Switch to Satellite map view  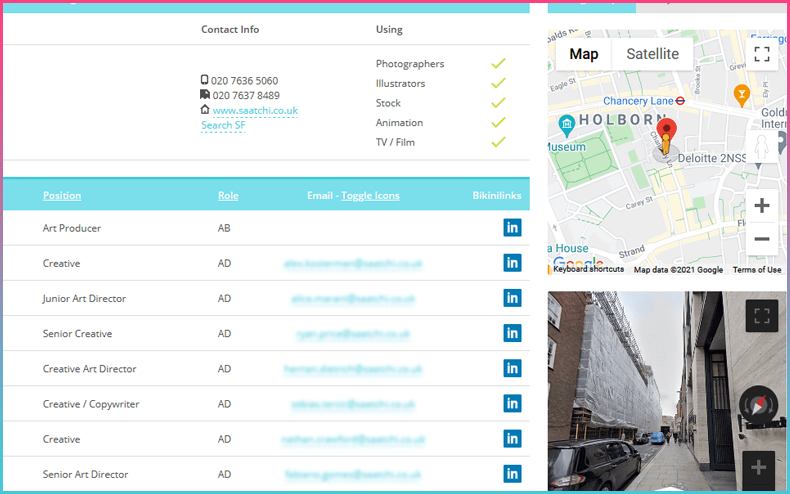[x=652, y=54]
